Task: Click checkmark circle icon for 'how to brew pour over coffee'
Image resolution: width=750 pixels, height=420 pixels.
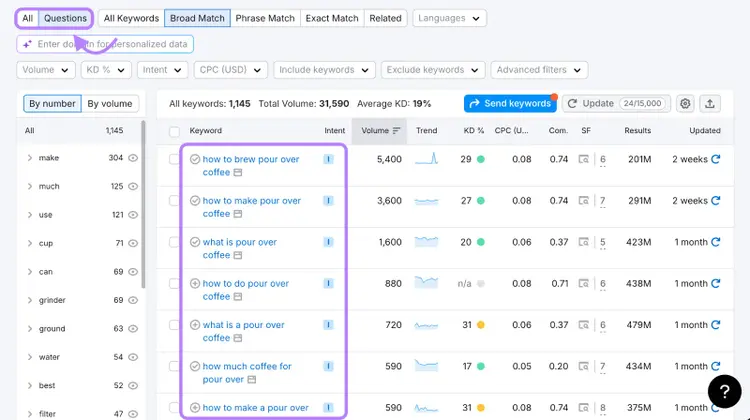Action: coord(195,159)
